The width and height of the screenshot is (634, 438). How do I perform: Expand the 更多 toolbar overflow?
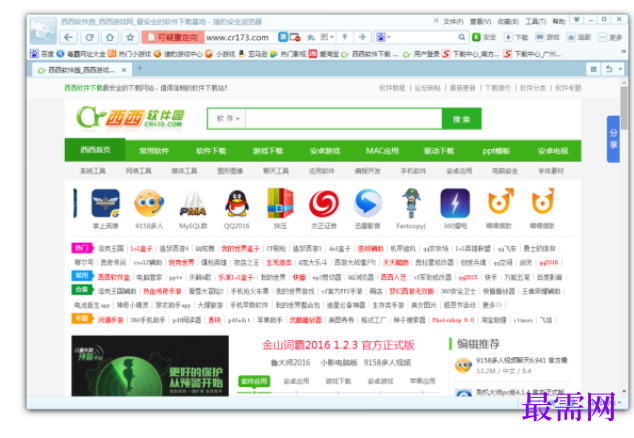click(x=611, y=37)
